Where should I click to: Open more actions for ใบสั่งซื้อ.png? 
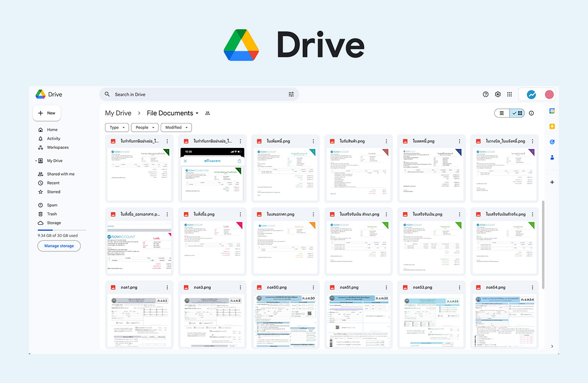click(x=240, y=215)
